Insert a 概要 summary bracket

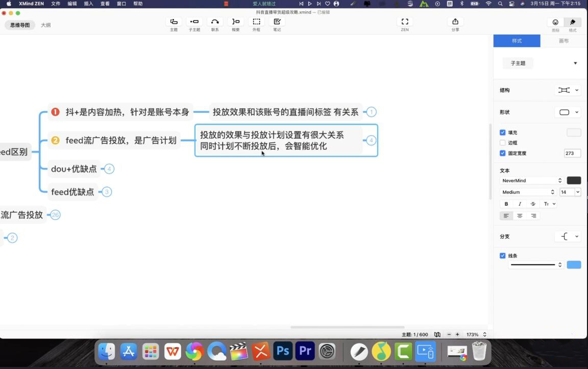pos(235,22)
